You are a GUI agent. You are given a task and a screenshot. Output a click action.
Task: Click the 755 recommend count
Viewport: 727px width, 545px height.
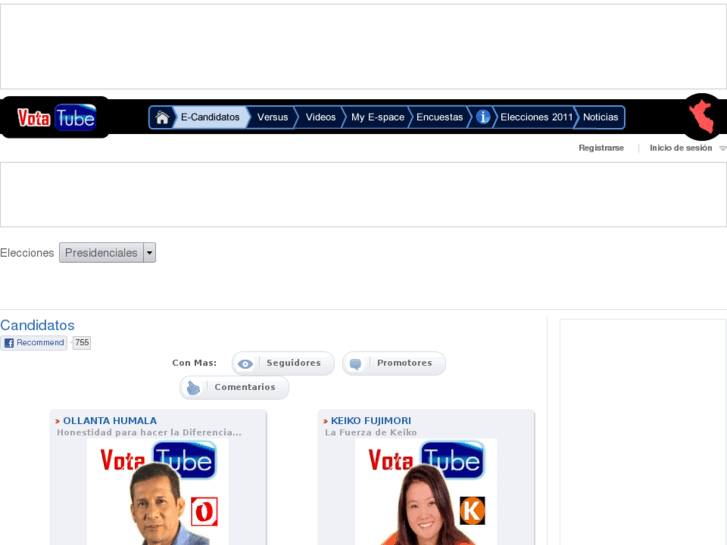coord(82,343)
